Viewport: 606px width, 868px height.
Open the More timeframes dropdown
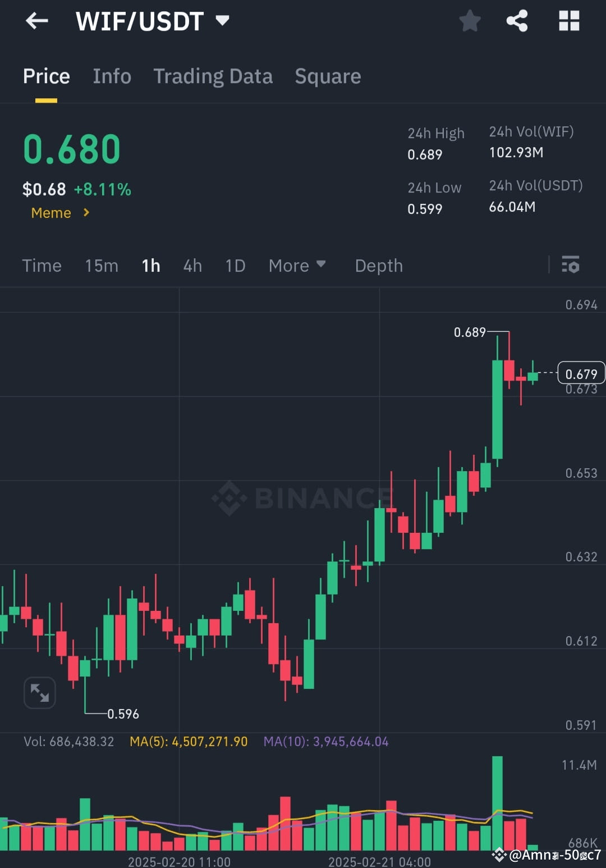coord(297,265)
